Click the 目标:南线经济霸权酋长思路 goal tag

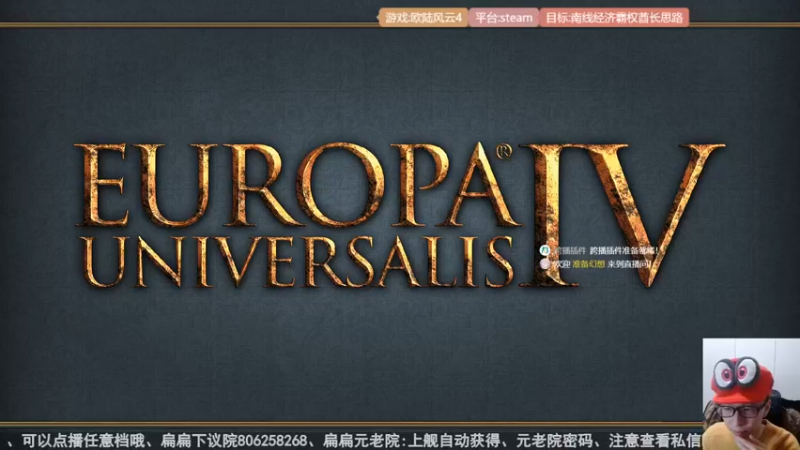[614, 18]
